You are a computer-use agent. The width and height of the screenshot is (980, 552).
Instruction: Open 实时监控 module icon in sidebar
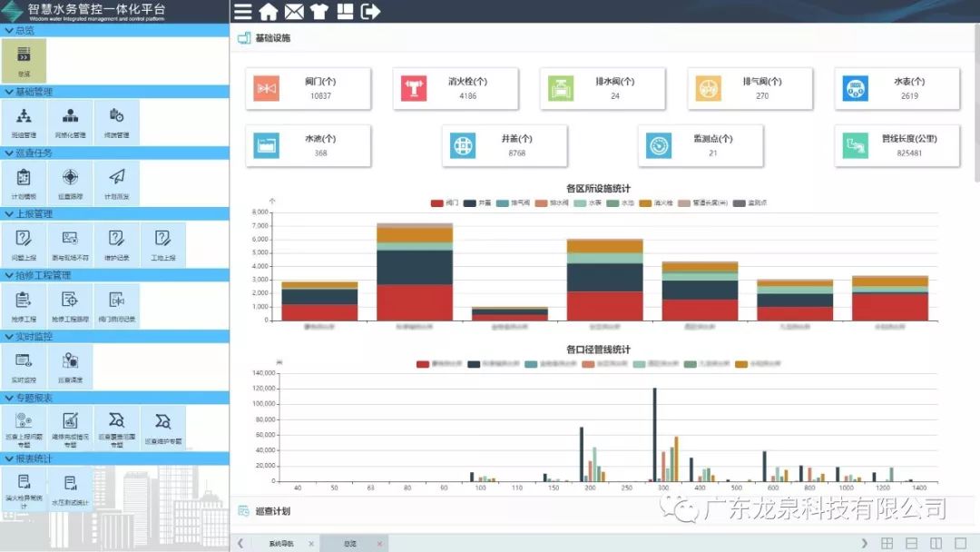click(x=24, y=366)
